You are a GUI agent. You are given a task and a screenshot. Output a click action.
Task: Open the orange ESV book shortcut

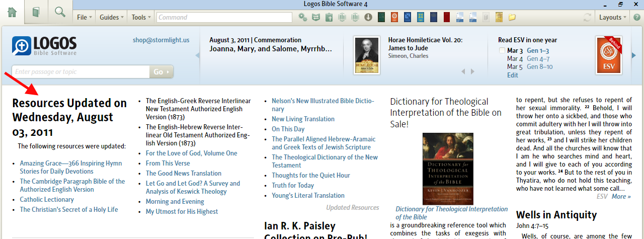click(394, 17)
